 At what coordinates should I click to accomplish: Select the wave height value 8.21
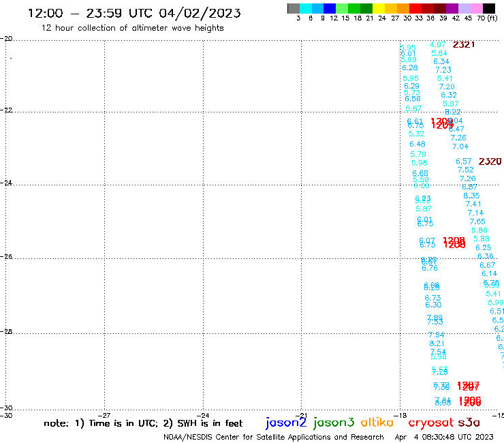point(437,343)
